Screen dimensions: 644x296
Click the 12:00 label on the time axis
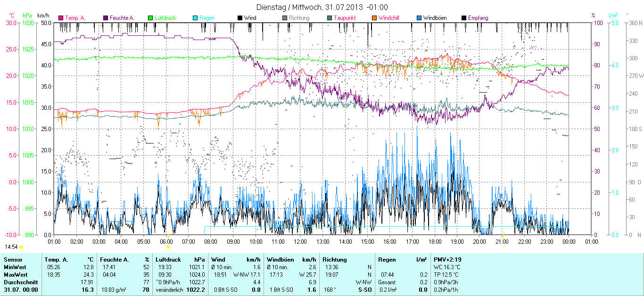point(300,242)
